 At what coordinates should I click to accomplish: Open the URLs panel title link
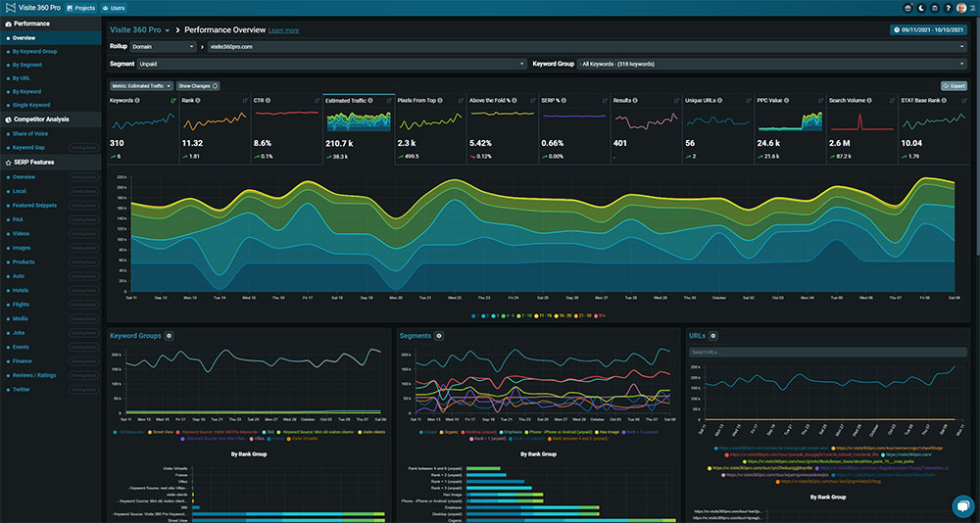(697, 336)
